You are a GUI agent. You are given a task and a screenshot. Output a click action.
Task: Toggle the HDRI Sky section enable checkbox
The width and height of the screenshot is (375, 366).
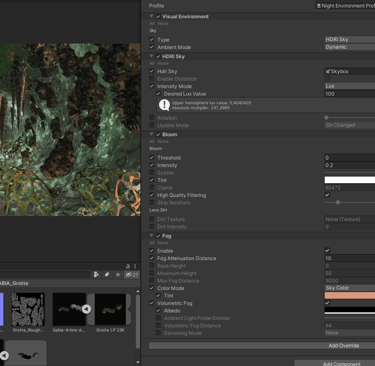(158, 56)
